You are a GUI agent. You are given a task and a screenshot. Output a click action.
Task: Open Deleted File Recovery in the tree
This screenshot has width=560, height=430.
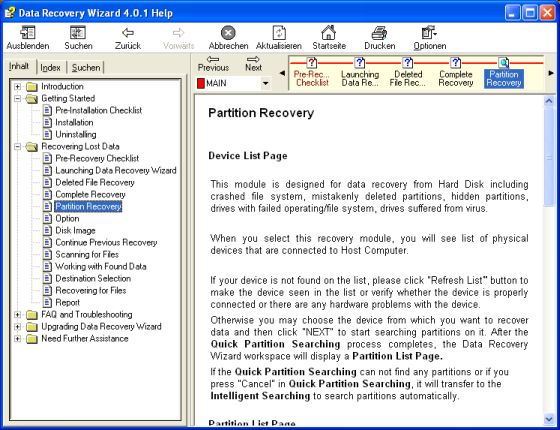tap(95, 182)
